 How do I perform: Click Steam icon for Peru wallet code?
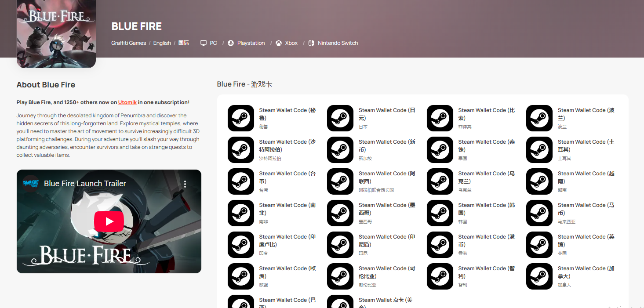pos(241,118)
